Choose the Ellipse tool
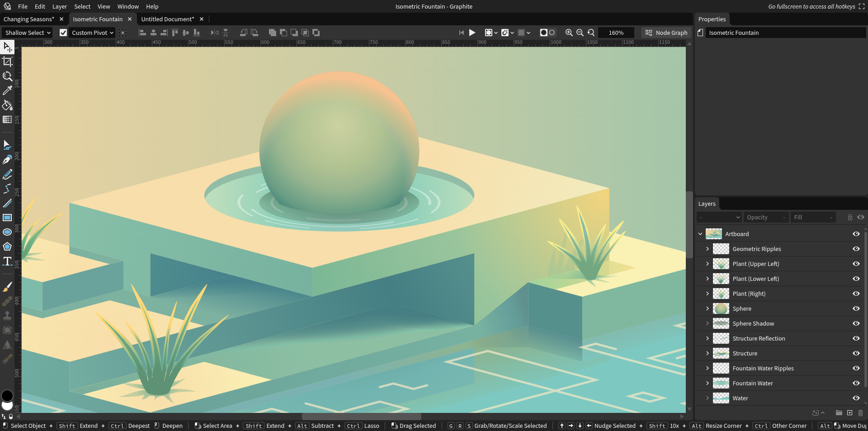This screenshot has width=868, height=431. (x=7, y=232)
